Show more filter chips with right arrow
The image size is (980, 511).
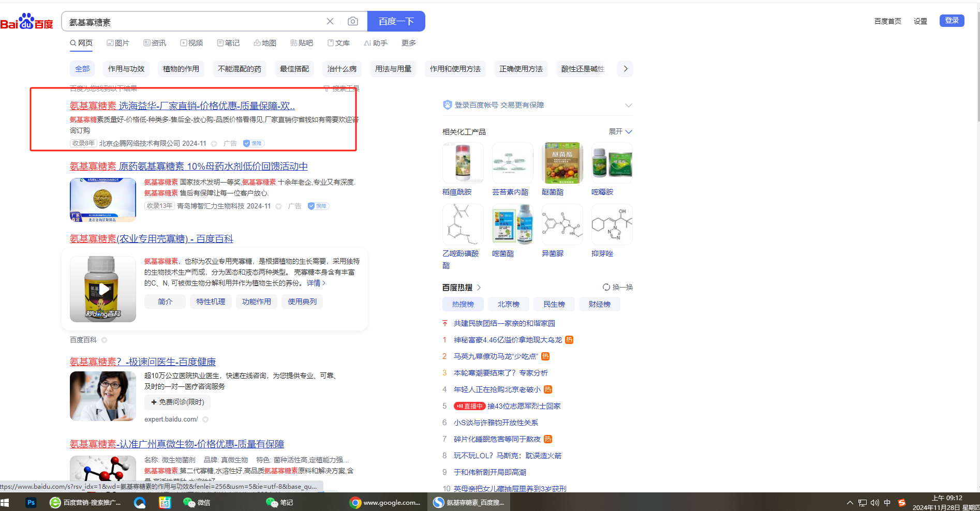pyautogui.click(x=626, y=69)
